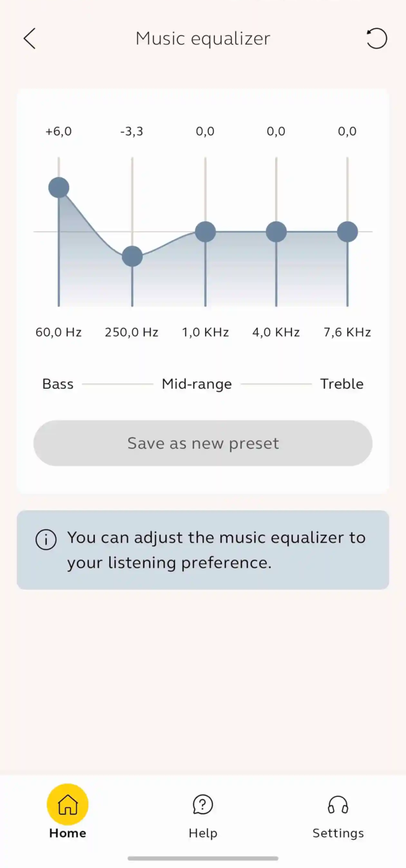The height and width of the screenshot is (868, 406).
Task: Click the 250,0 Hz slider knob
Action: click(x=132, y=257)
